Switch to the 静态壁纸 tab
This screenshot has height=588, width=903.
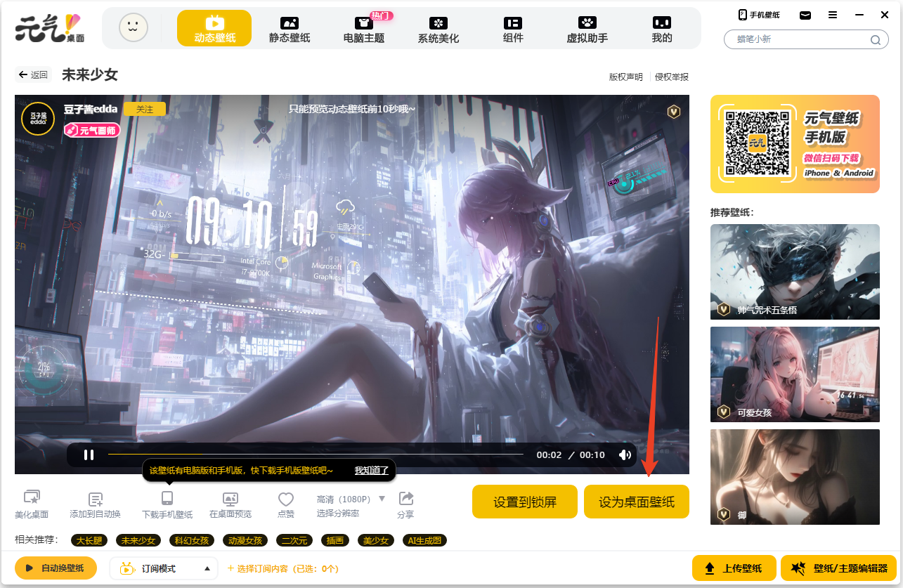(x=289, y=29)
